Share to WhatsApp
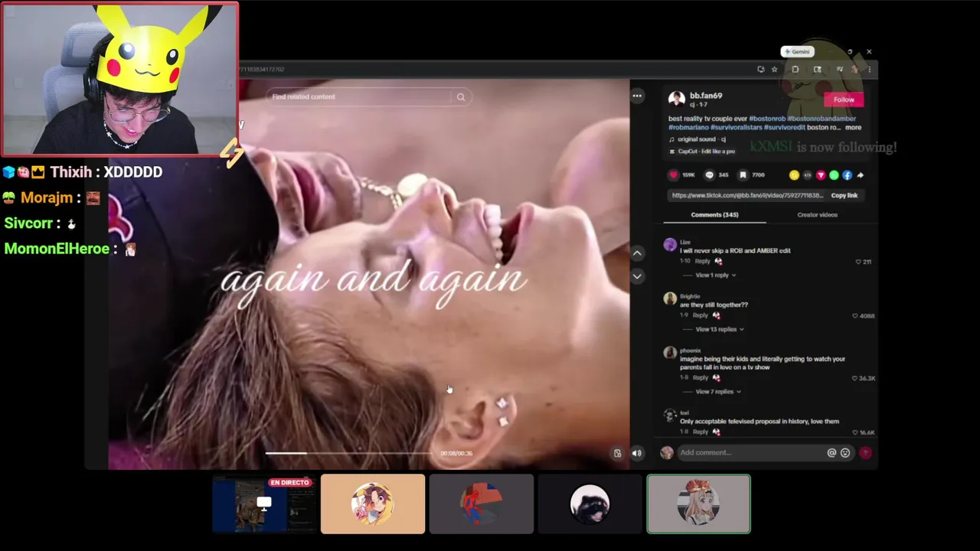Image resolution: width=980 pixels, height=551 pixels. (834, 175)
